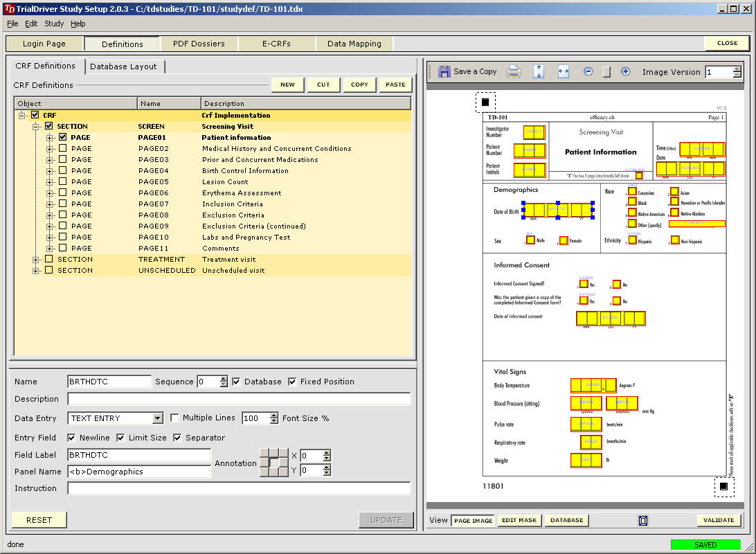Screen dimensions: 756x554
Task: Fit page image to height
Action: click(539, 71)
